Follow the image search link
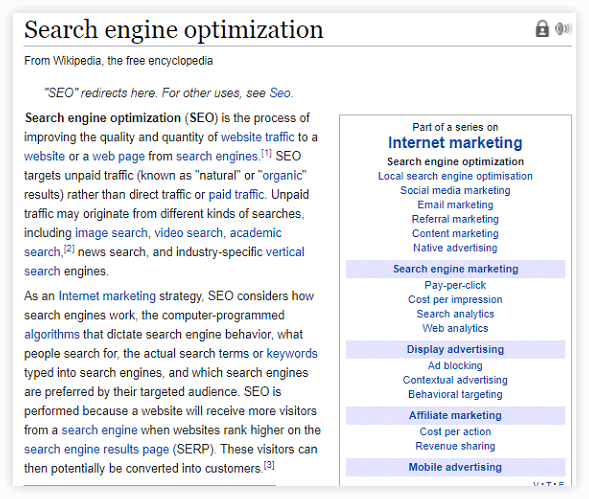The height and width of the screenshot is (499, 589). point(111,233)
